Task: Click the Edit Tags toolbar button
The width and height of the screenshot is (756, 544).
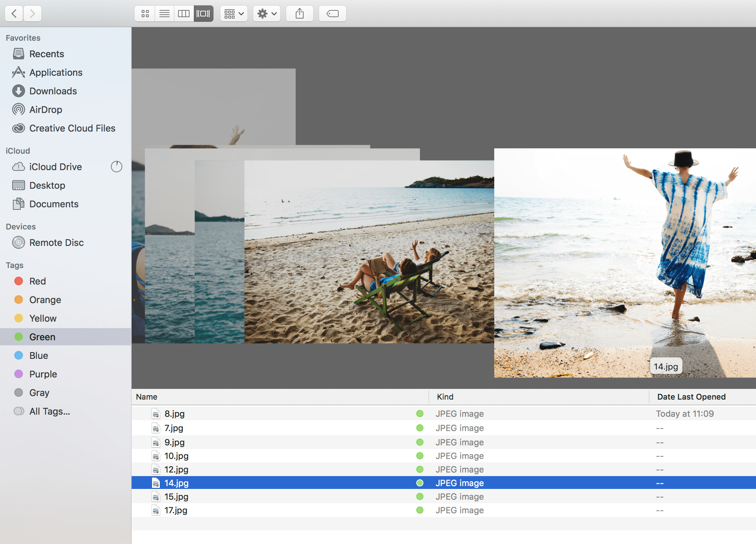Action: coord(332,14)
